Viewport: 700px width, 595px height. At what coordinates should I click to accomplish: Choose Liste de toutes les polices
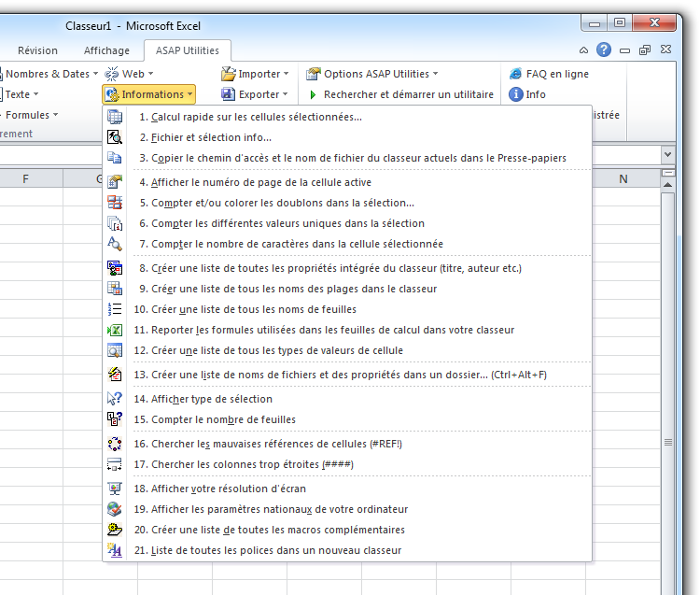(x=347, y=550)
